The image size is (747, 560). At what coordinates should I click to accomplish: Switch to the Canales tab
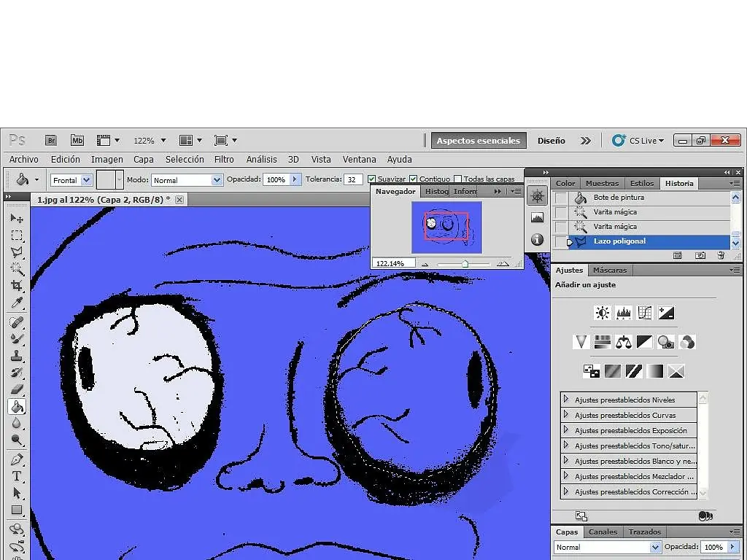[603, 532]
